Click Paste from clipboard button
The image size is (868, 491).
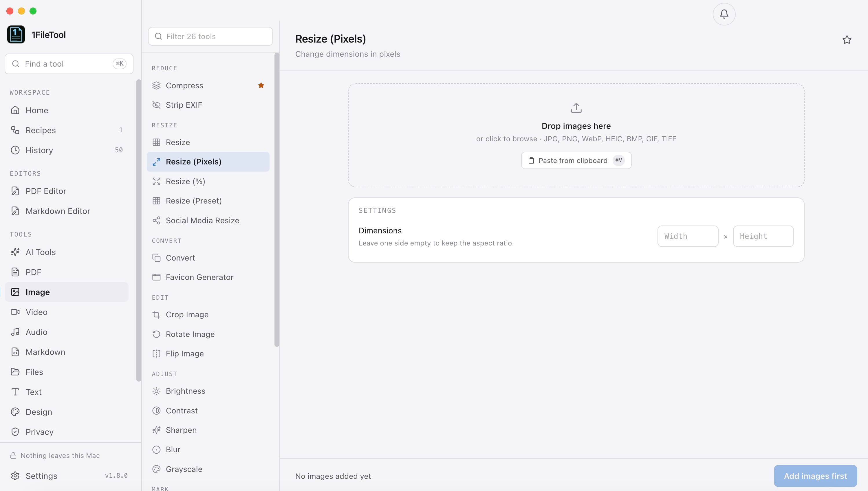click(x=576, y=160)
